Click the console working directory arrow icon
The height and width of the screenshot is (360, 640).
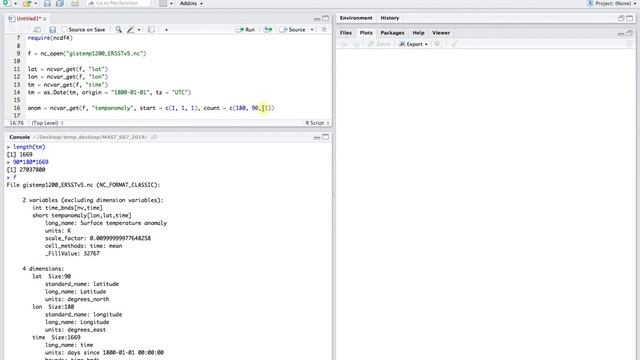(154, 137)
